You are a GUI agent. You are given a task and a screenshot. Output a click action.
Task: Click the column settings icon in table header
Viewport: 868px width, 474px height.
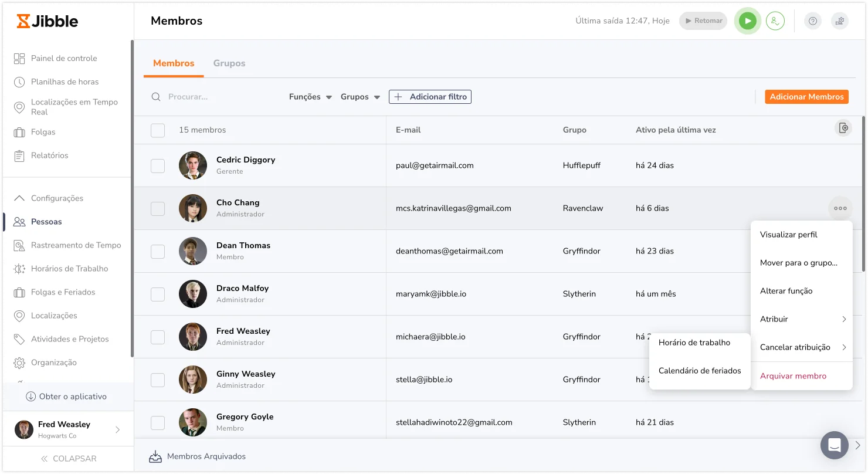pos(843,128)
